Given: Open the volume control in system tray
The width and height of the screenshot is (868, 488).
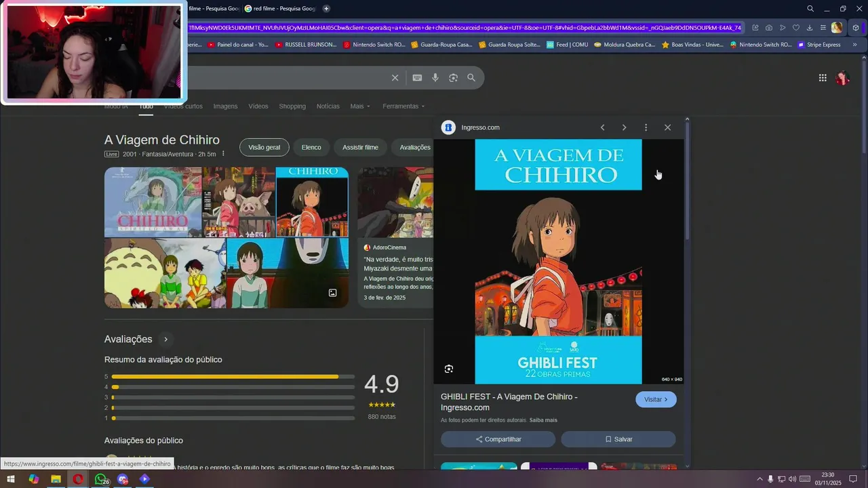Looking at the screenshot, I should click(792, 479).
